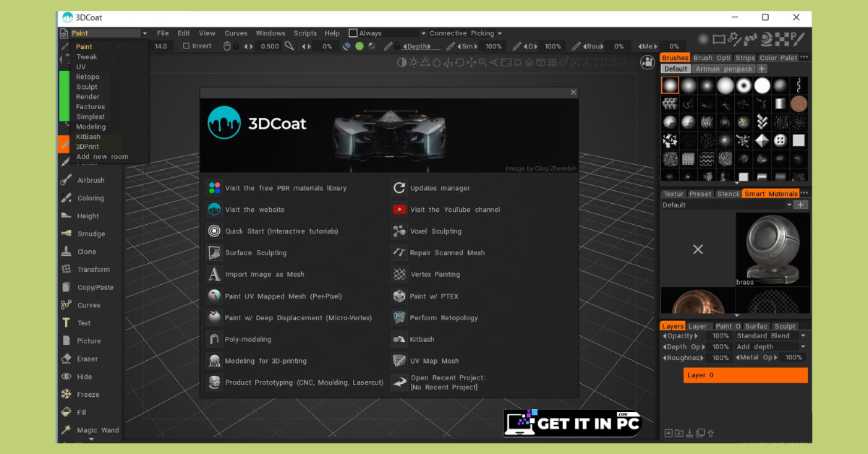Open the room selector dropdown showing Paint
868x454 pixels.
tap(109, 33)
